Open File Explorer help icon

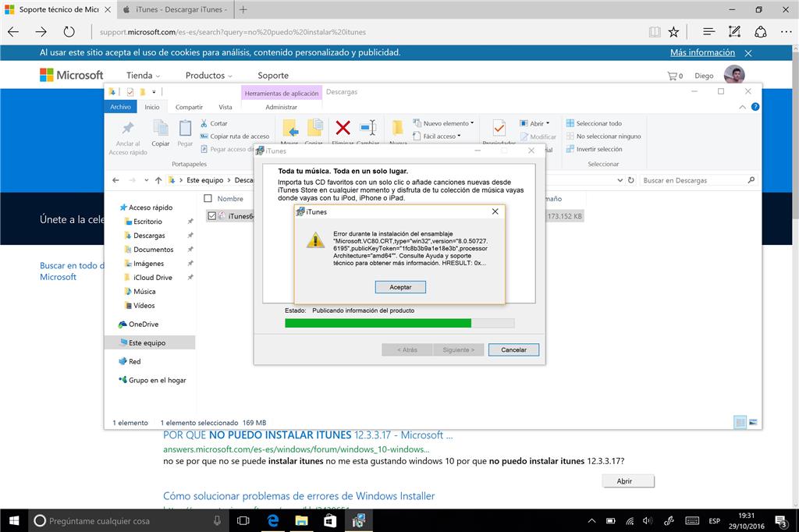pyautogui.click(x=755, y=107)
